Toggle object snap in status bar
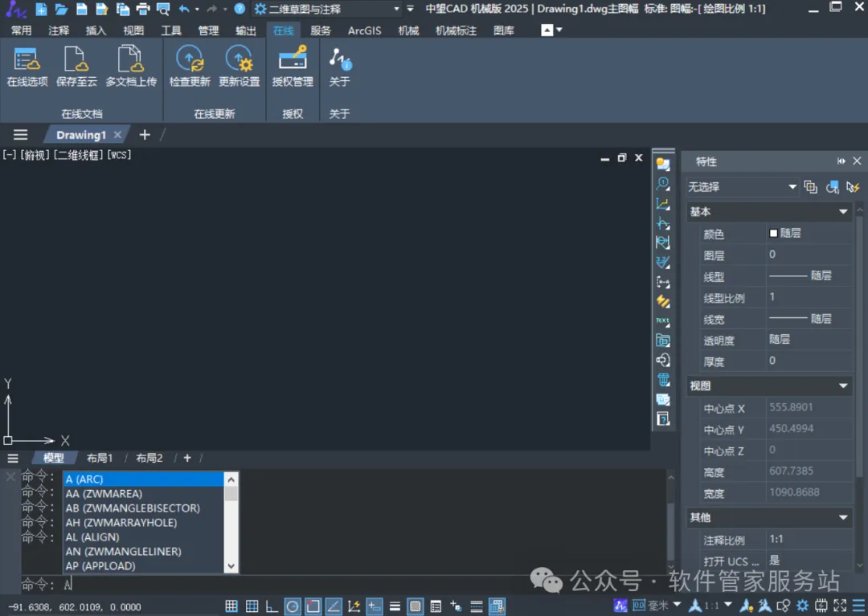The height and width of the screenshot is (616, 868). 313,606
